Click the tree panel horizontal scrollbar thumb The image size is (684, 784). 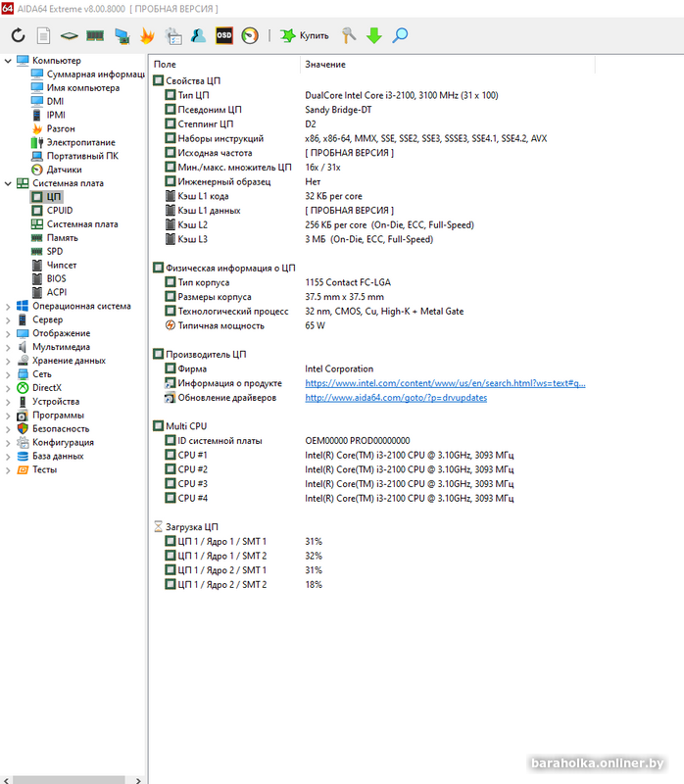(69, 780)
